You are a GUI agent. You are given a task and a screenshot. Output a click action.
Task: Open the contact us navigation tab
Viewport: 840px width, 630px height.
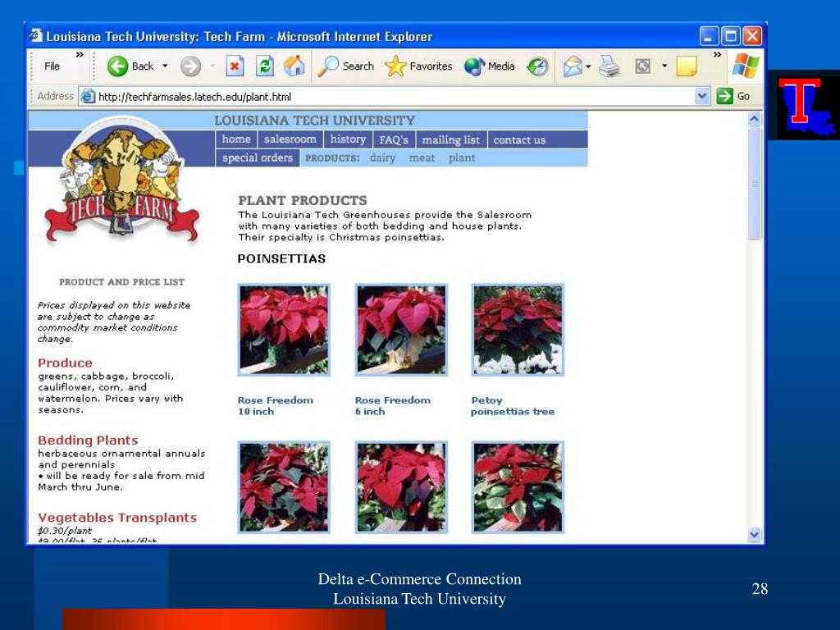coord(519,139)
